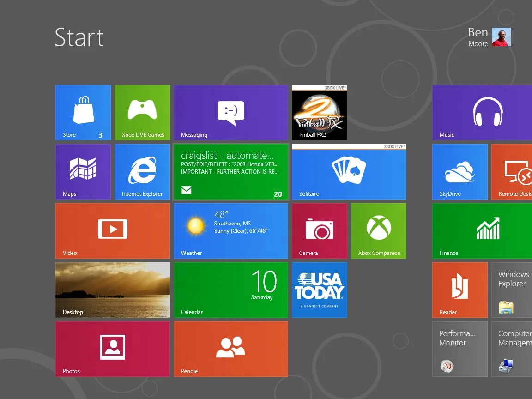Viewport: 532px width, 399px height.
Task: Open the Photos tile
Action: [113, 349]
